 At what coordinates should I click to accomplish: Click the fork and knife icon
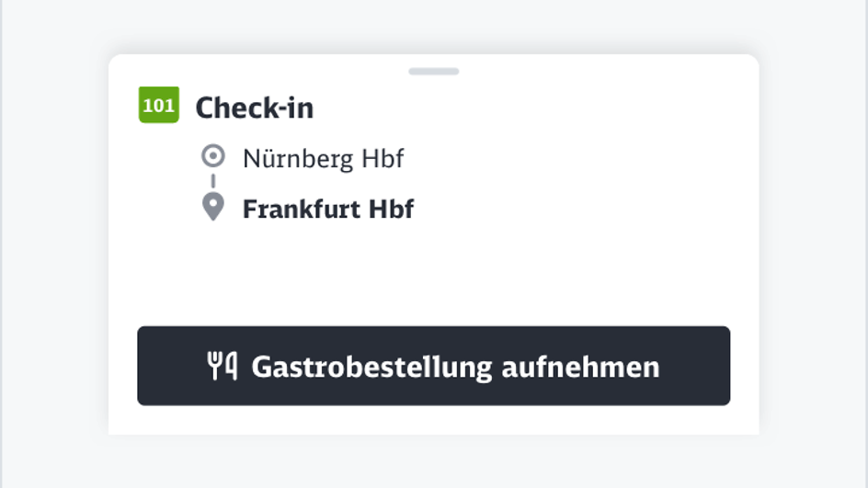[x=223, y=366]
